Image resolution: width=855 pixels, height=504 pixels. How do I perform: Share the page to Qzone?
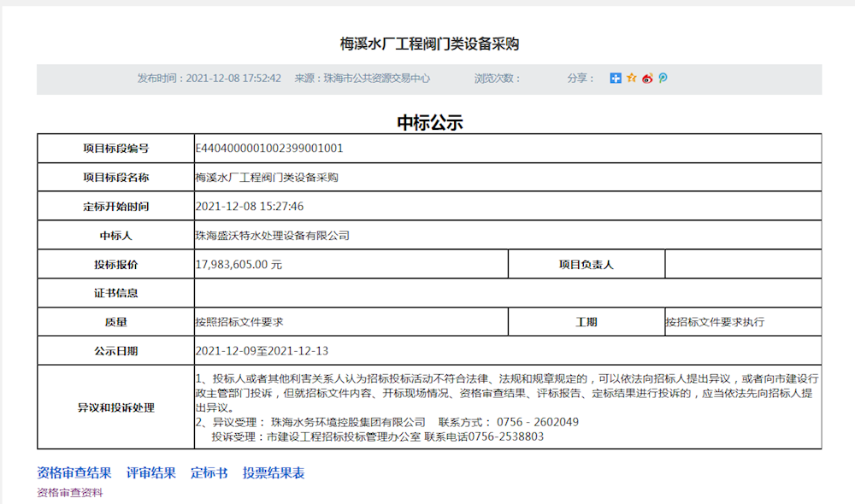coord(632,78)
